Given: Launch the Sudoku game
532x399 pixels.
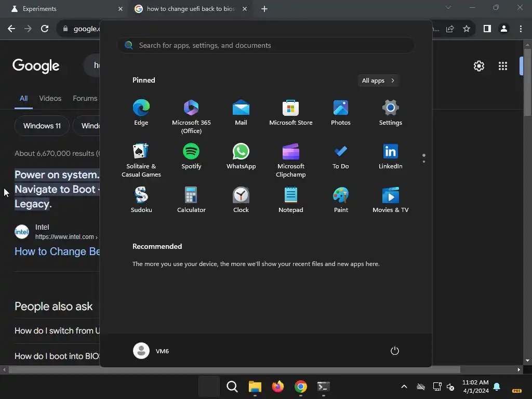Looking at the screenshot, I should [x=141, y=200].
